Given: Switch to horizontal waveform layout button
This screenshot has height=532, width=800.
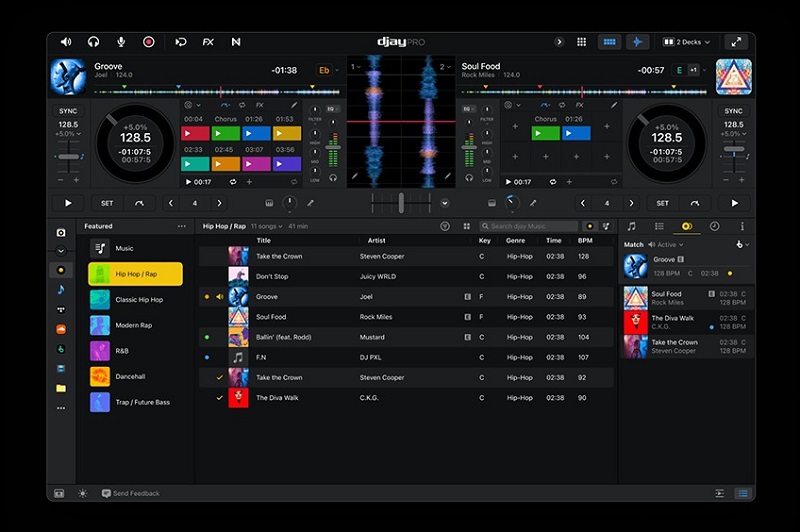Looking at the screenshot, I should point(609,42).
